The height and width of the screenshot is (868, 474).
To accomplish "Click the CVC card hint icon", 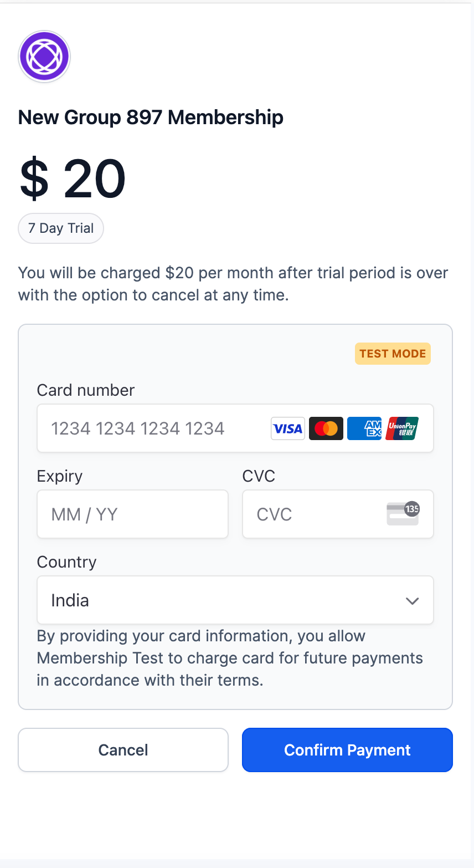I will pos(403,513).
